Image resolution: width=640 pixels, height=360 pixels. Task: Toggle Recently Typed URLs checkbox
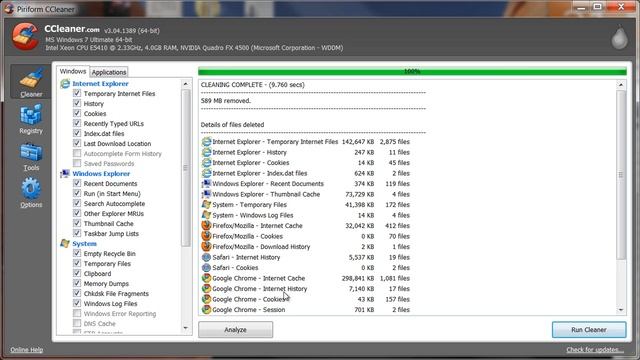click(77, 123)
